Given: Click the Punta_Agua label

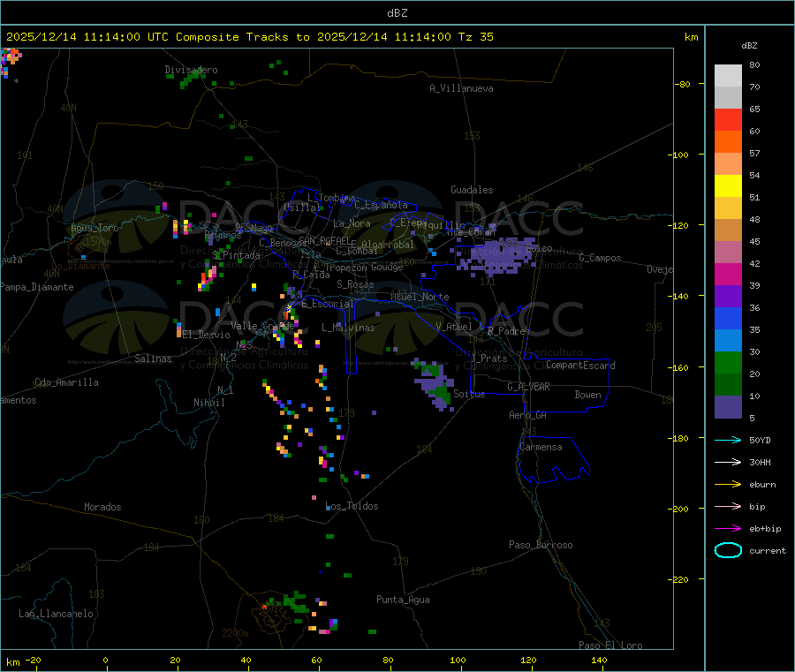Looking at the screenshot, I should [x=403, y=600].
